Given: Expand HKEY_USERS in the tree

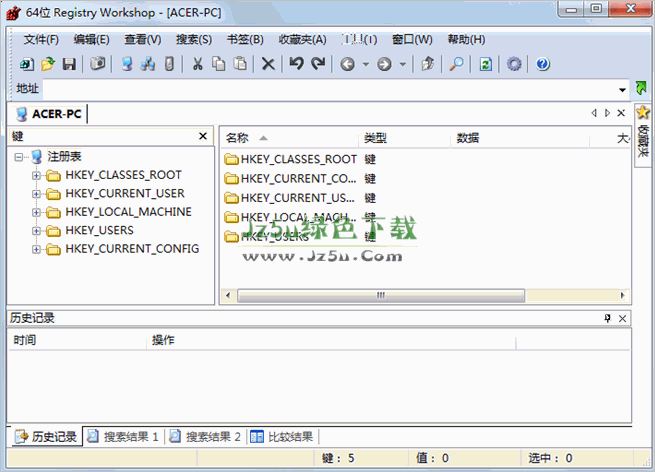Looking at the screenshot, I should point(36,231).
